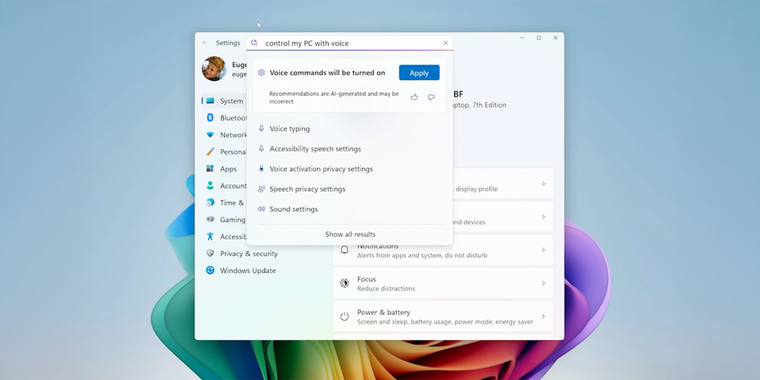Expand the Notifications row chevron

543,250
